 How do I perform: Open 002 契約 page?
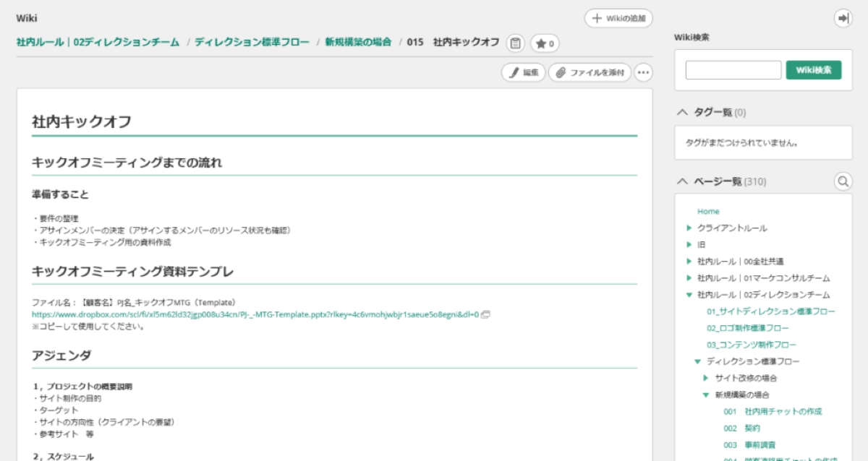pos(741,428)
